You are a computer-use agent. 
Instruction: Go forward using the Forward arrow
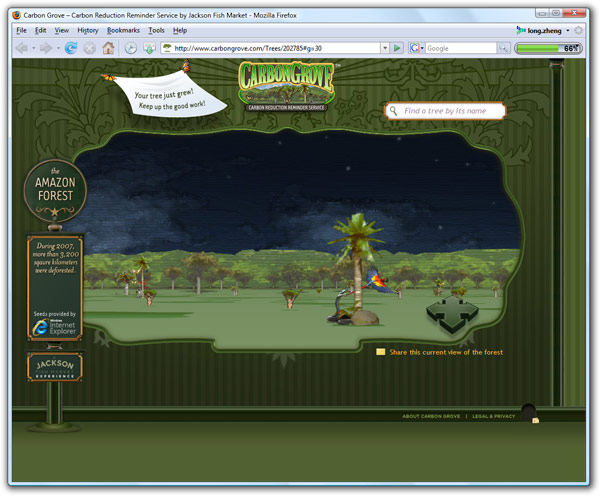coord(46,48)
